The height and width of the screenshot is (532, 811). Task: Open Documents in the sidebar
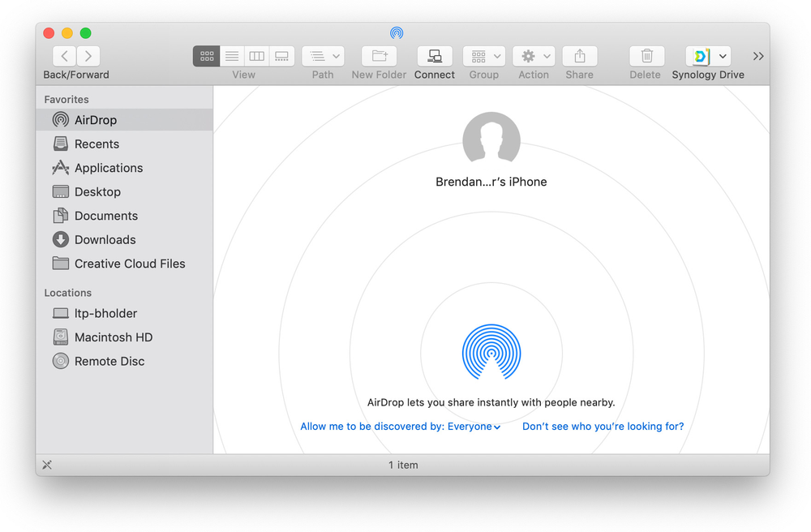124,216
